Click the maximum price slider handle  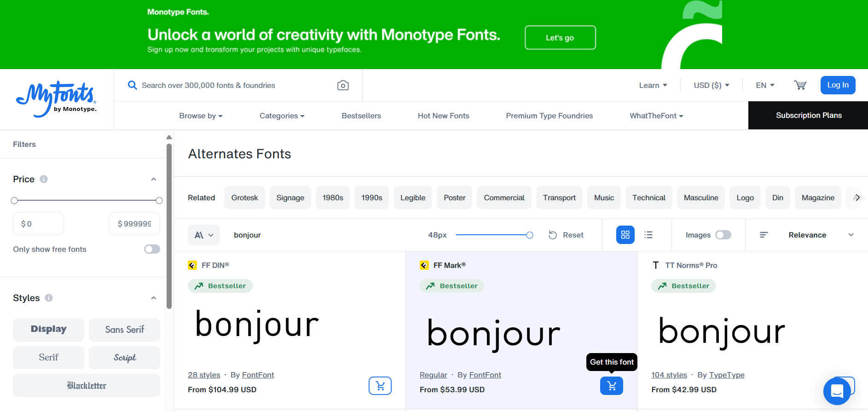(x=159, y=201)
